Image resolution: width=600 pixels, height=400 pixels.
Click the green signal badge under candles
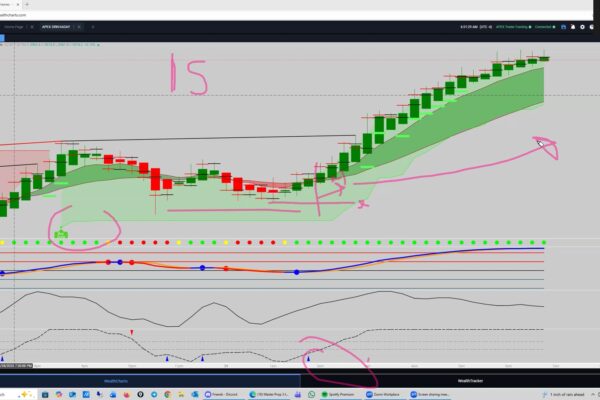[x=61, y=235]
